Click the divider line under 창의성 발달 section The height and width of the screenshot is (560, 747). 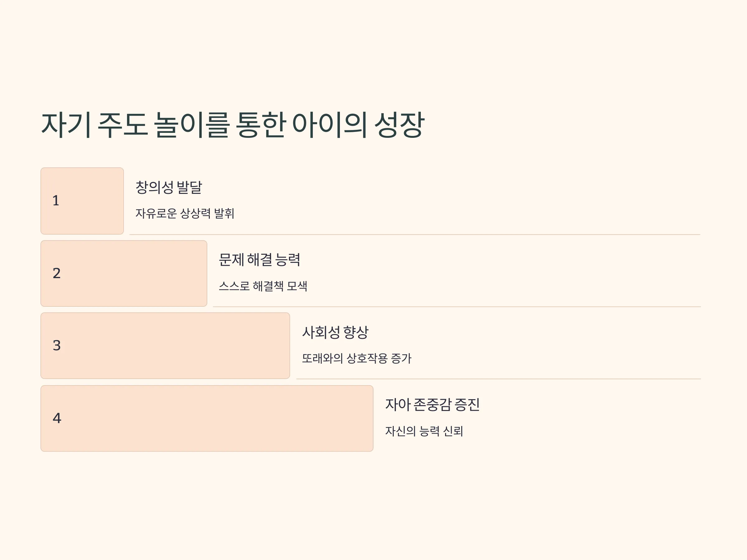click(415, 235)
